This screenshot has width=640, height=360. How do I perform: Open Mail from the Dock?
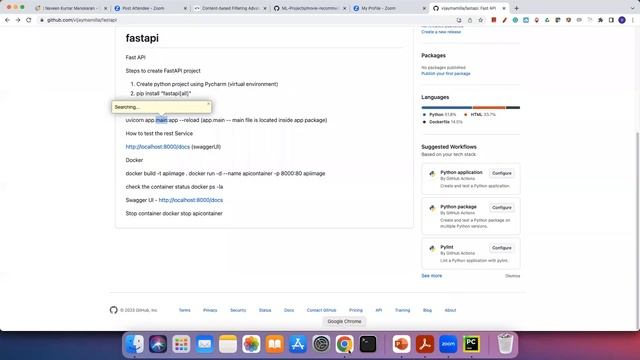point(204,344)
